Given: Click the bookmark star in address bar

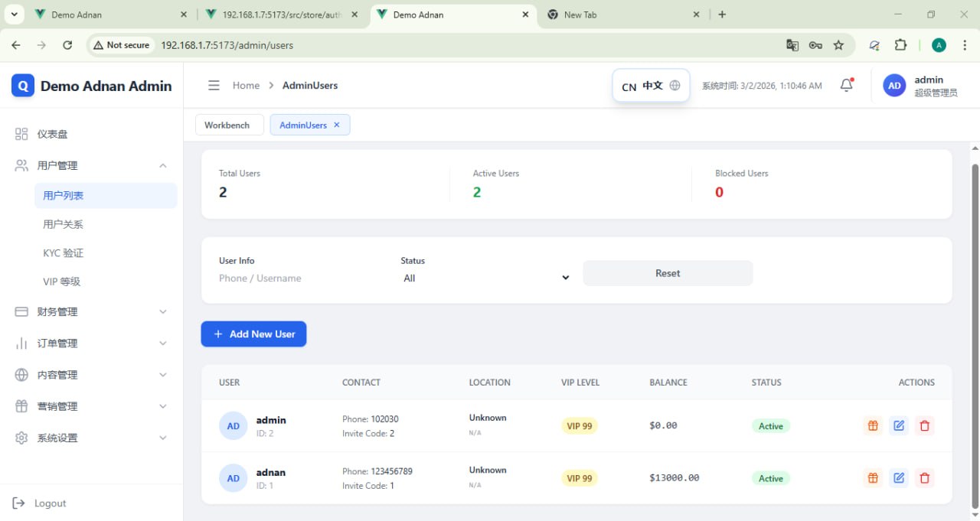Looking at the screenshot, I should [x=838, y=45].
